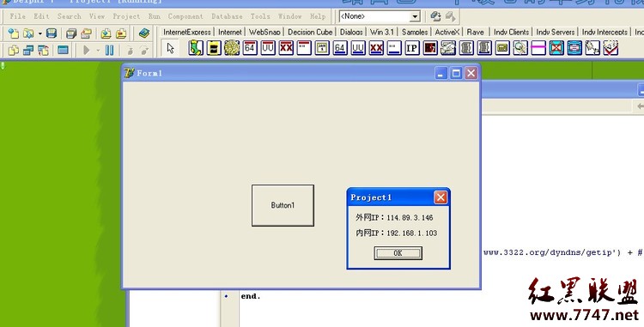Viewport: 644px width, 327px height.
Task: Expand the Open file dropdown arrow
Action: pyautogui.click(x=39, y=33)
